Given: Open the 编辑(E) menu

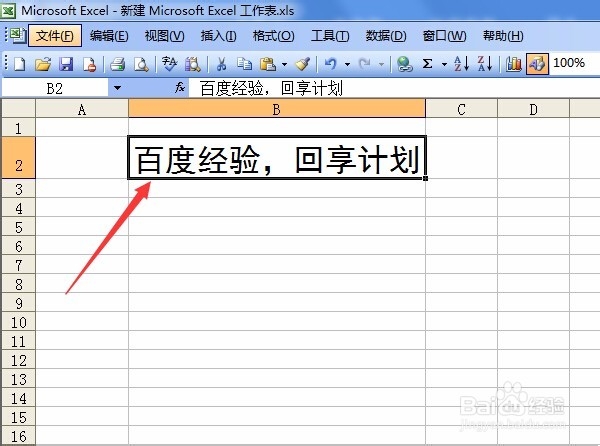Looking at the screenshot, I should pos(109,36).
